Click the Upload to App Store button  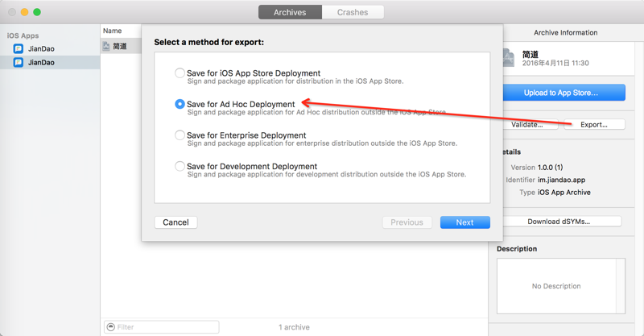tap(561, 93)
